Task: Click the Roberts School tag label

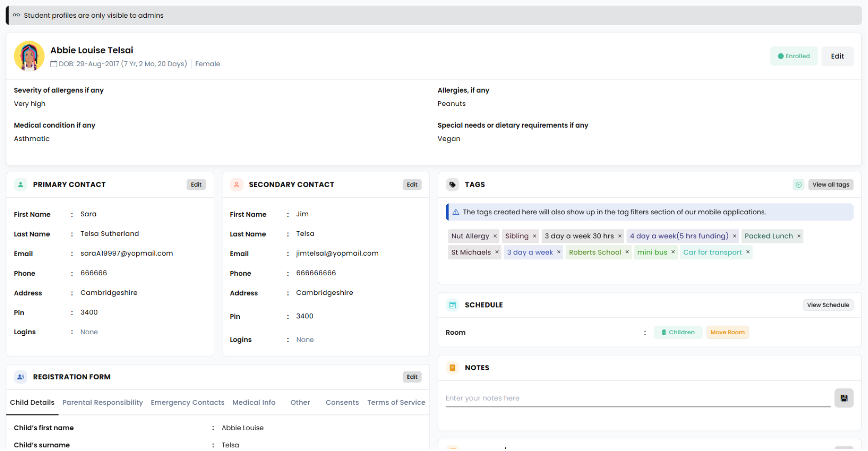Action: (x=595, y=252)
